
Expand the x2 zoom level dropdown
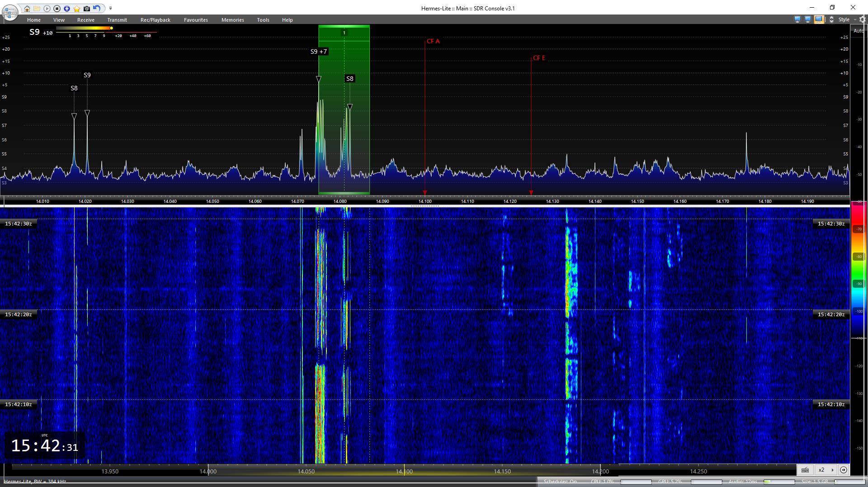point(832,470)
